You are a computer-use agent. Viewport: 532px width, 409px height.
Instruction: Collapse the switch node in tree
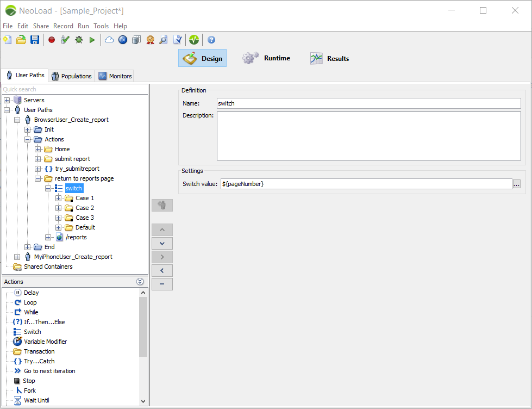coord(48,188)
